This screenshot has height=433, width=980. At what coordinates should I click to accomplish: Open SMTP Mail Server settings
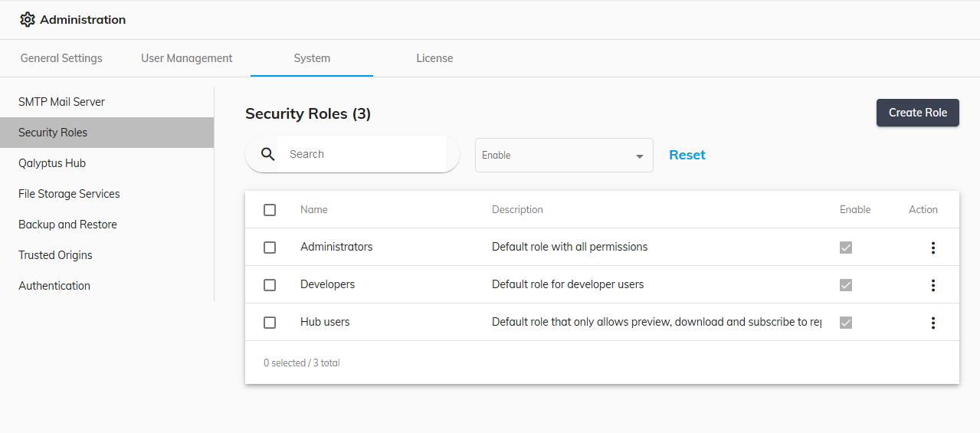107,102
